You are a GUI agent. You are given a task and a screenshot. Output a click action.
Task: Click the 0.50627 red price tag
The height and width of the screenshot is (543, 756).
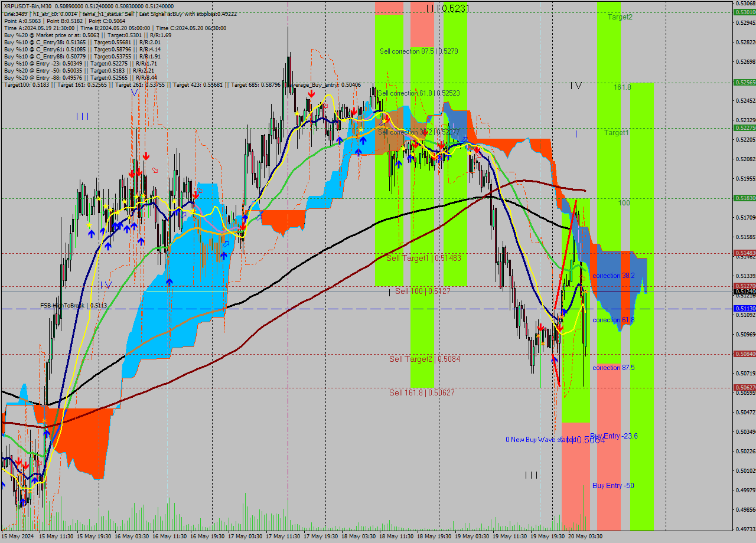[744, 388]
